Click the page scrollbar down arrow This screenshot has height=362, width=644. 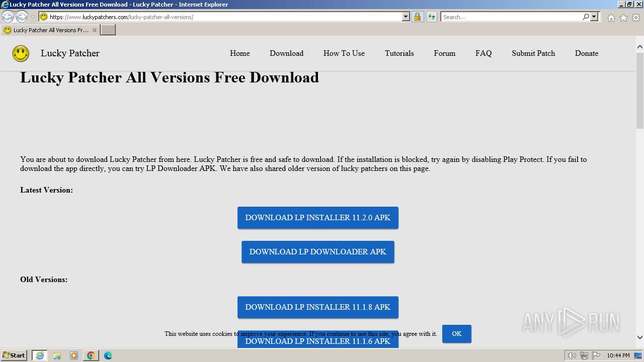[x=640, y=338]
